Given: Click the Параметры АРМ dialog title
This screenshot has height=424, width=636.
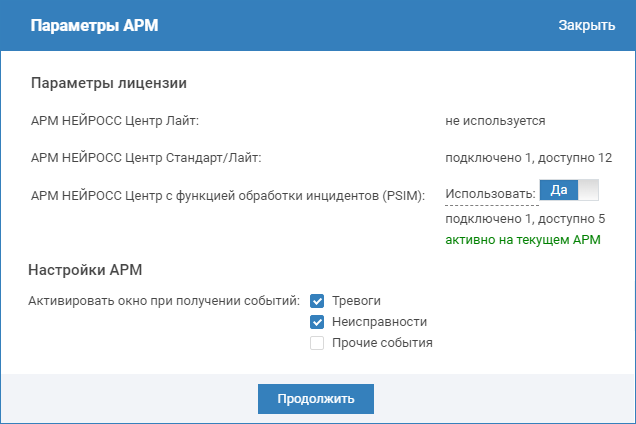Looking at the screenshot, I should tap(94, 25).
